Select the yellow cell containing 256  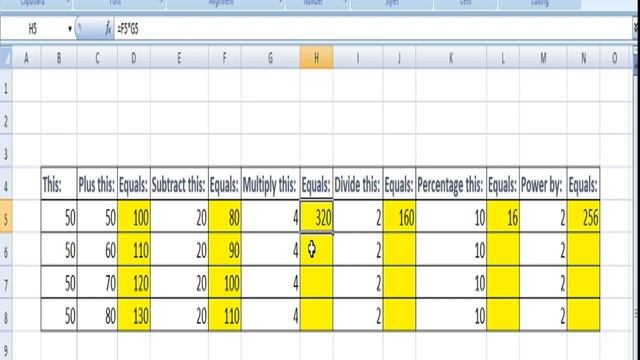[584, 216]
